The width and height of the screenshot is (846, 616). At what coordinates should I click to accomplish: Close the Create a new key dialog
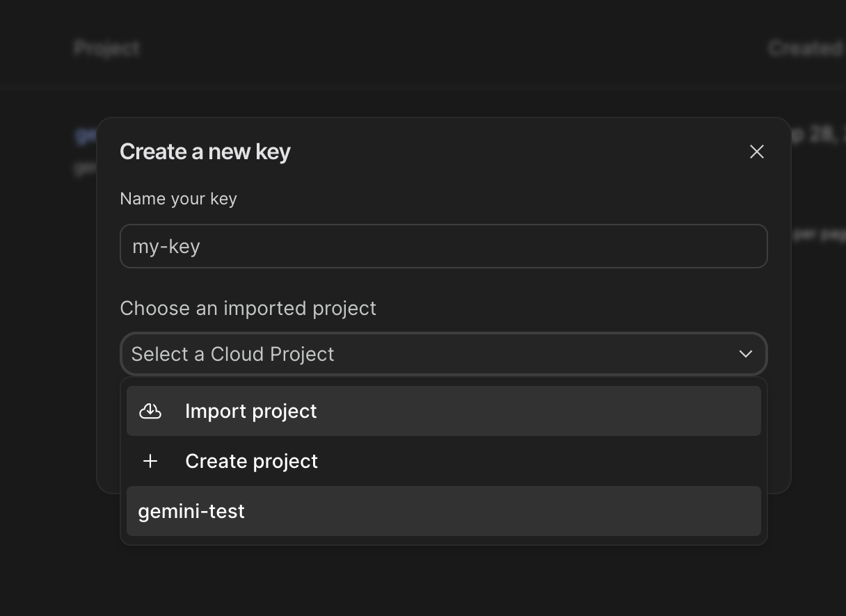[756, 152]
